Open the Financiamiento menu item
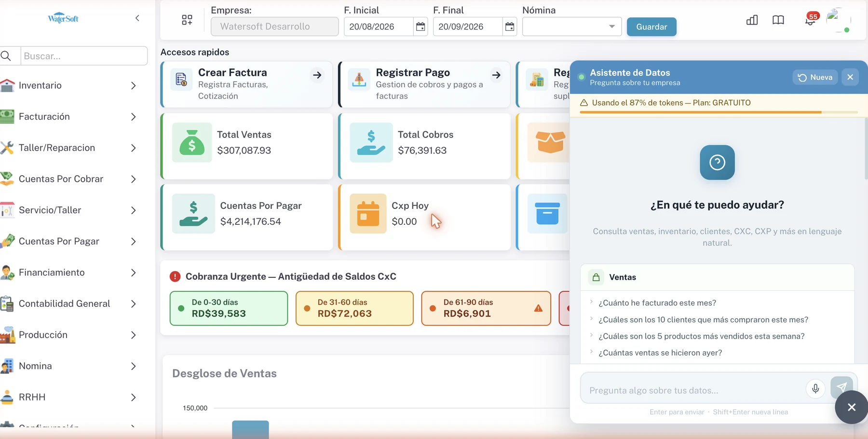The width and height of the screenshot is (868, 439). pos(70,273)
